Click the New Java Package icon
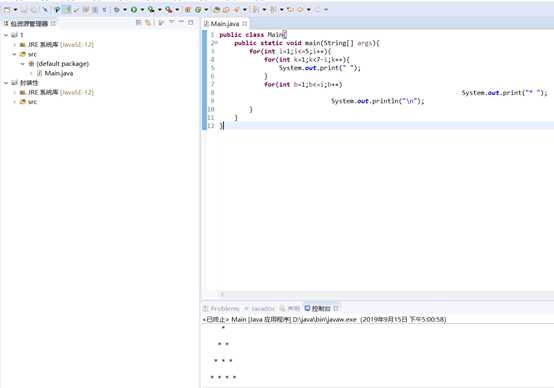Image resolution: width=554 pixels, height=388 pixels. pyautogui.click(x=188, y=10)
